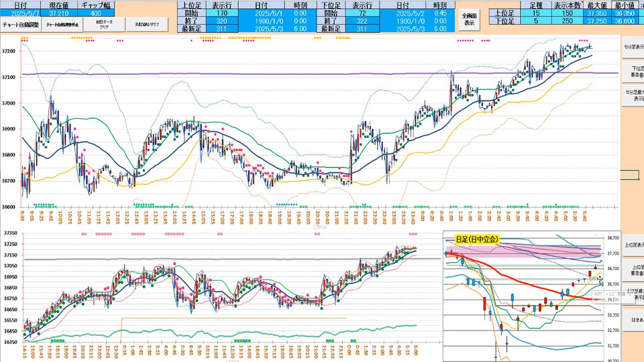The height and width of the screenshot is (362, 644).
Task: Select the 下位足 終了 row cell 322
Action: click(x=362, y=21)
